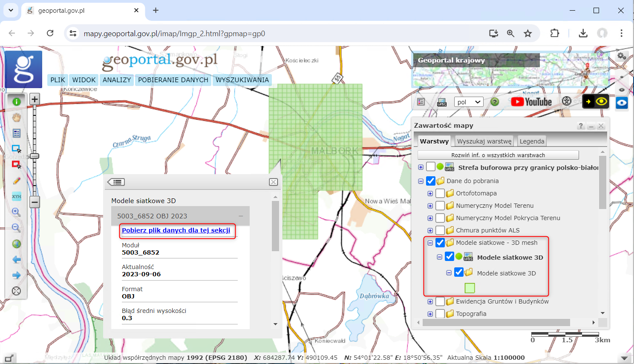This screenshot has height=364, width=634.
Task: Enable Numeryczny Model Terenu checkbox
Action: (440, 206)
